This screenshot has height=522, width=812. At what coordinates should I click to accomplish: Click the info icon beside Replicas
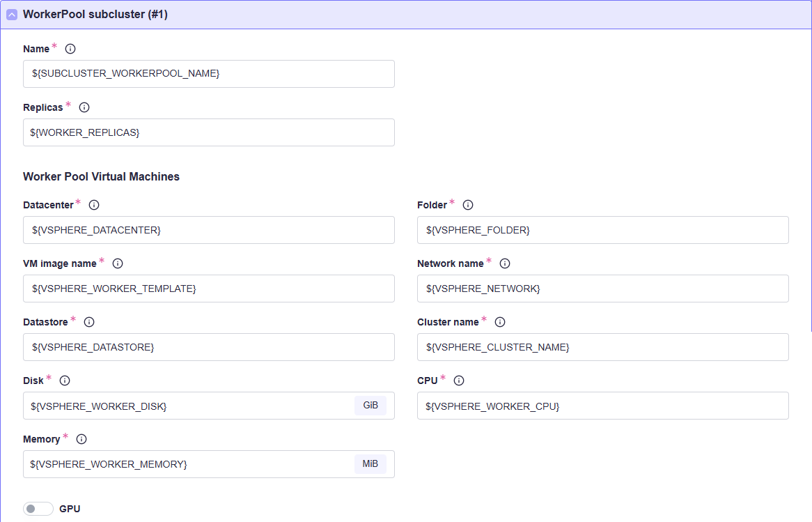(84, 107)
